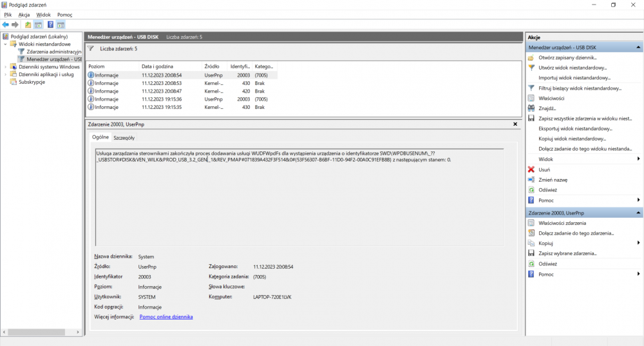644x346 pixels.
Task: Click the blue Help question-mark toolbar icon
Action: [x=50, y=24]
